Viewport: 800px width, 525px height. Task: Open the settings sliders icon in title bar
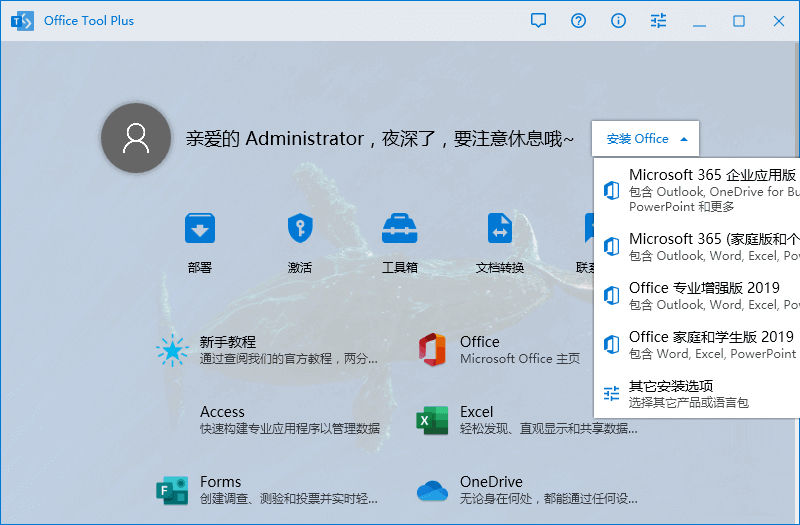658,20
